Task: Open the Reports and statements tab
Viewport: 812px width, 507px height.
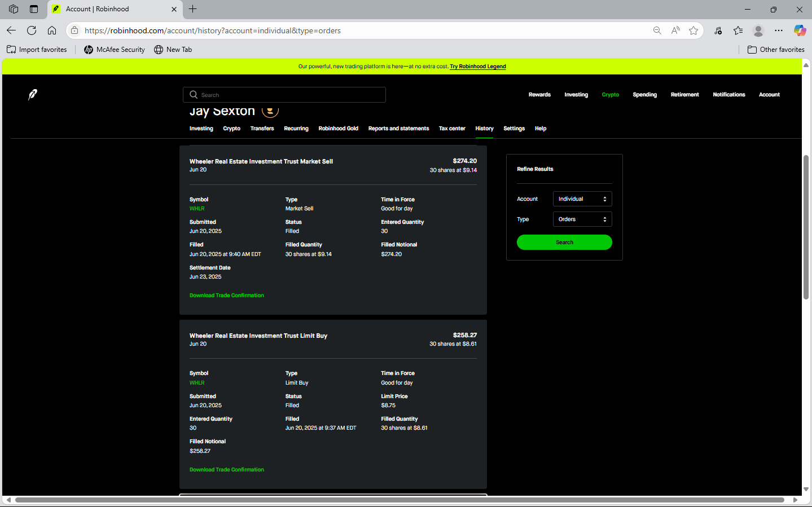Action: click(398, 129)
